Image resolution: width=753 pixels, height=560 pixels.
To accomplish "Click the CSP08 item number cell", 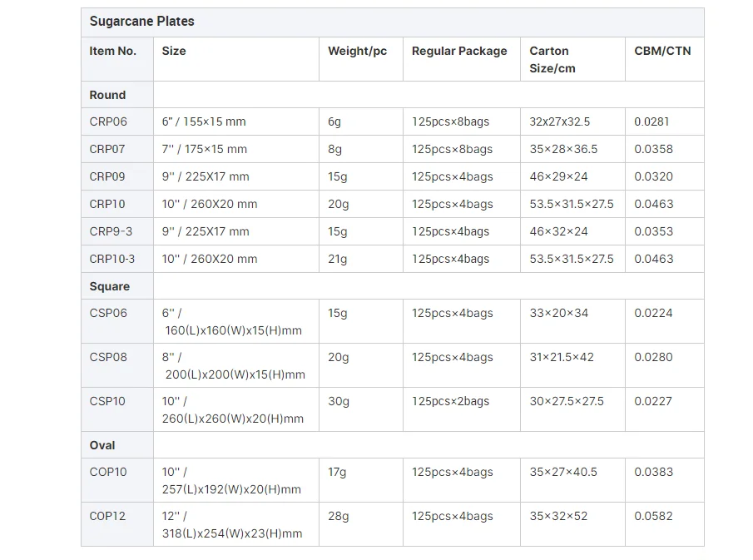I will pyautogui.click(x=109, y=357).
